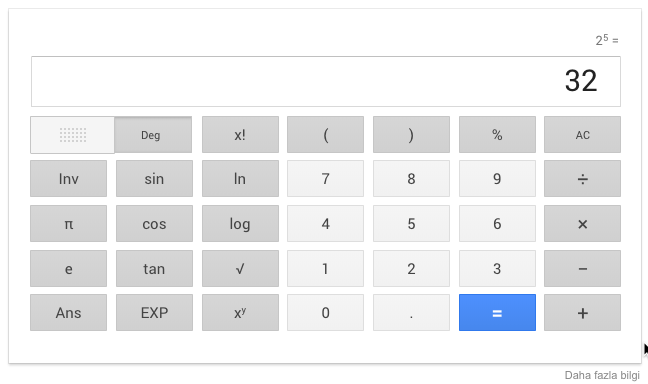
Task: Click the Ans previous answer key
Action: (x=69, y=312)
